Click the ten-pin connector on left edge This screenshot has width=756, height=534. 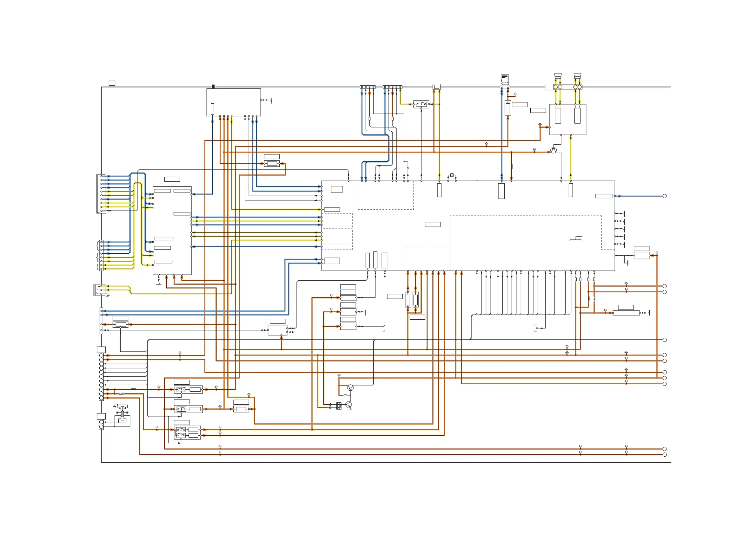coord(101,193)
